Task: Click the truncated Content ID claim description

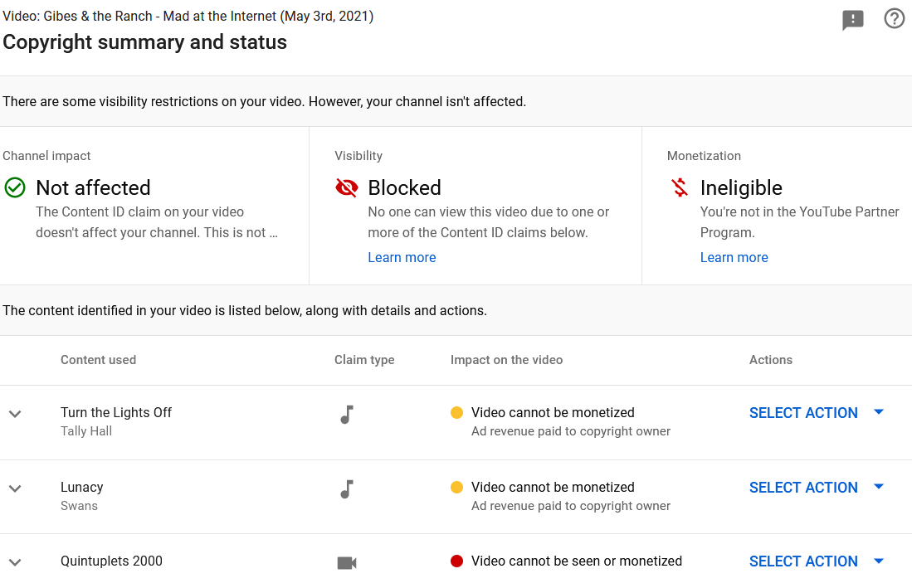Action: (x=157, y=222)
